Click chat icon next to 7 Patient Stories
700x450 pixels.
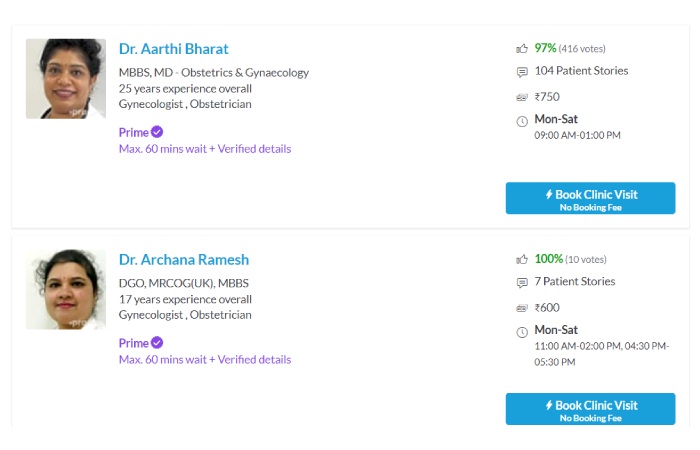522,283
